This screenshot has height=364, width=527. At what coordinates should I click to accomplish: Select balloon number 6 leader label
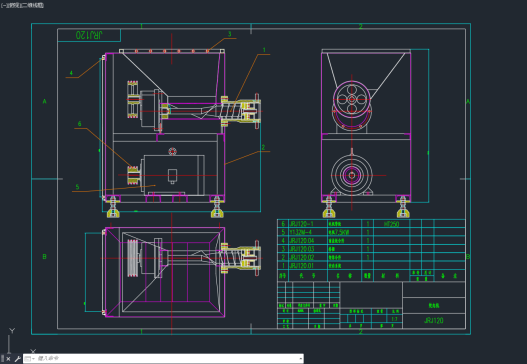coord(80,124)
